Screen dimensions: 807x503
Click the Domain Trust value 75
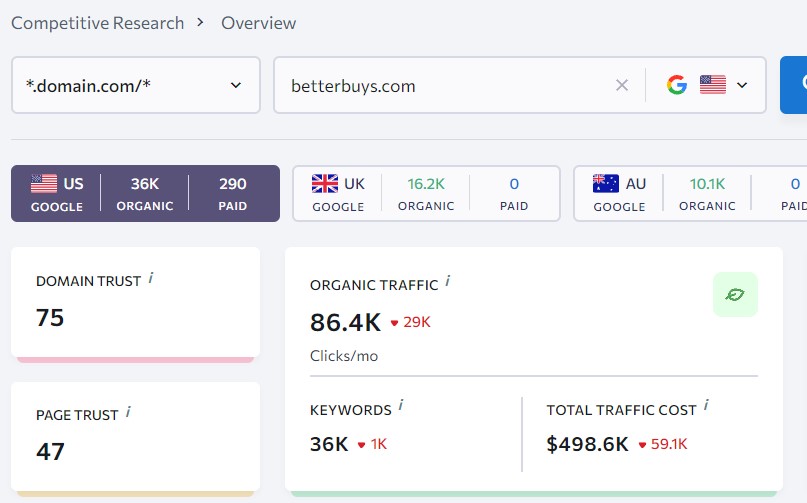pyautogui.click(x=50, y=318)
